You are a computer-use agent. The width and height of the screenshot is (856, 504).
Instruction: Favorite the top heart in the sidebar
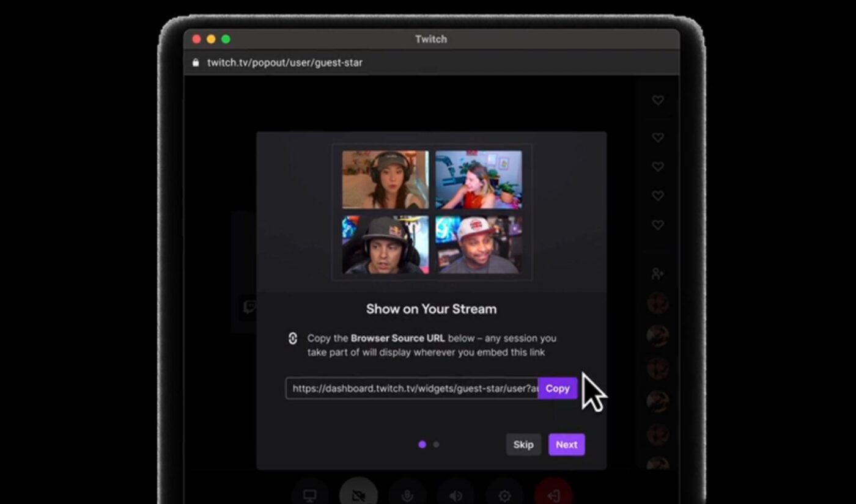657,100
